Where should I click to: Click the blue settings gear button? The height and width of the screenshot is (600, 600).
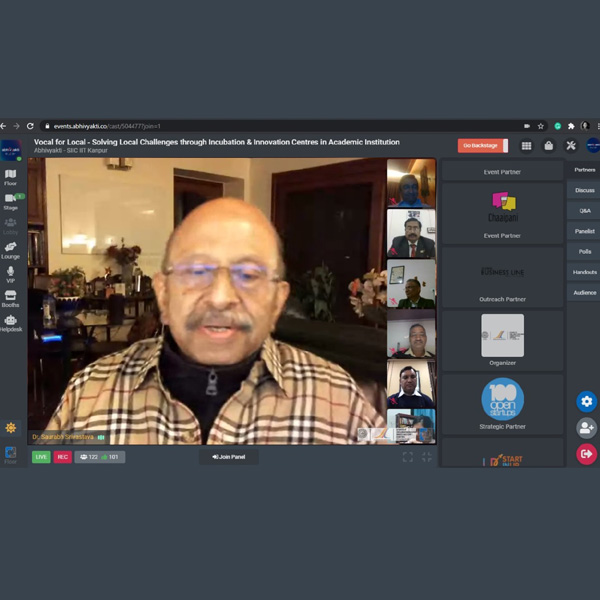pyautogui.click(x=586, y=401)
